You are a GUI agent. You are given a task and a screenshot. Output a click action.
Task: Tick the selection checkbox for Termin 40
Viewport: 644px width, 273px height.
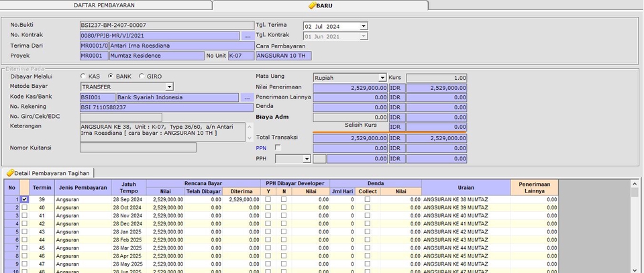click(x=25, y=208)
